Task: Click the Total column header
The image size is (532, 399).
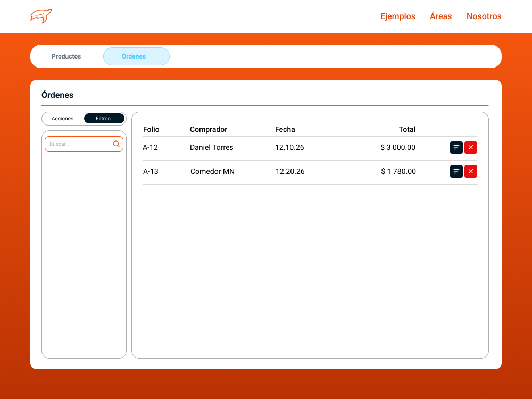Action: tap(407, 129)
